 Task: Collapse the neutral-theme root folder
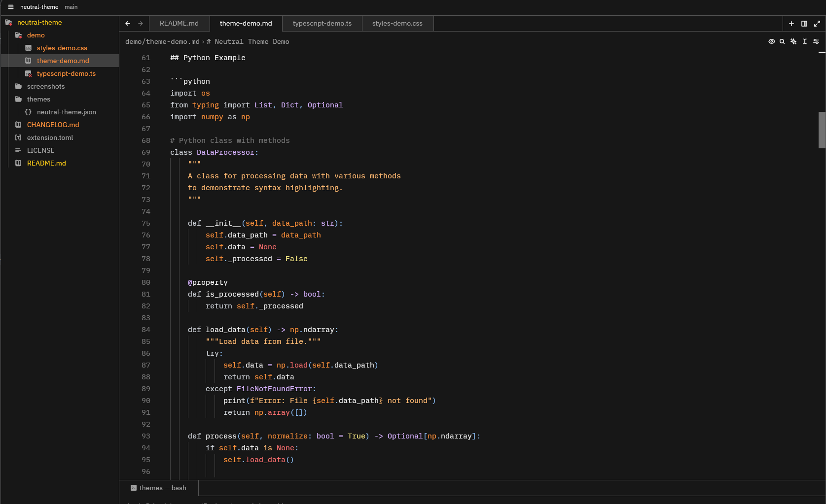click(8, 22)
